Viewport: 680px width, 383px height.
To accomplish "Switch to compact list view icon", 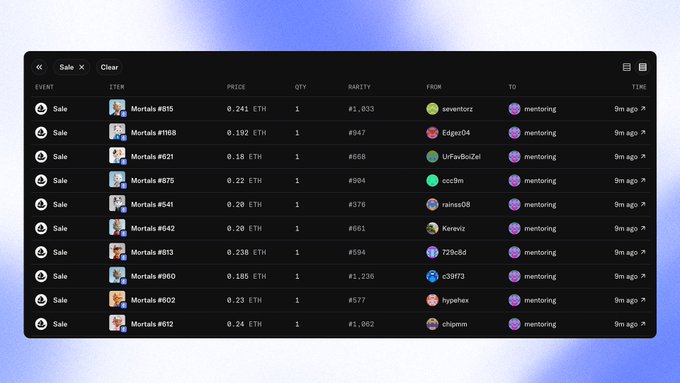I will [627, 67].
